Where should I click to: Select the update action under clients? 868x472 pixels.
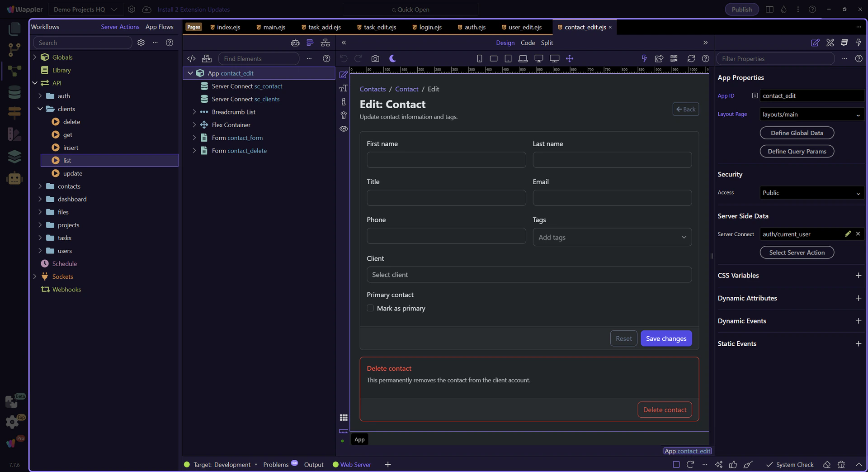click(x=72, y=173)
